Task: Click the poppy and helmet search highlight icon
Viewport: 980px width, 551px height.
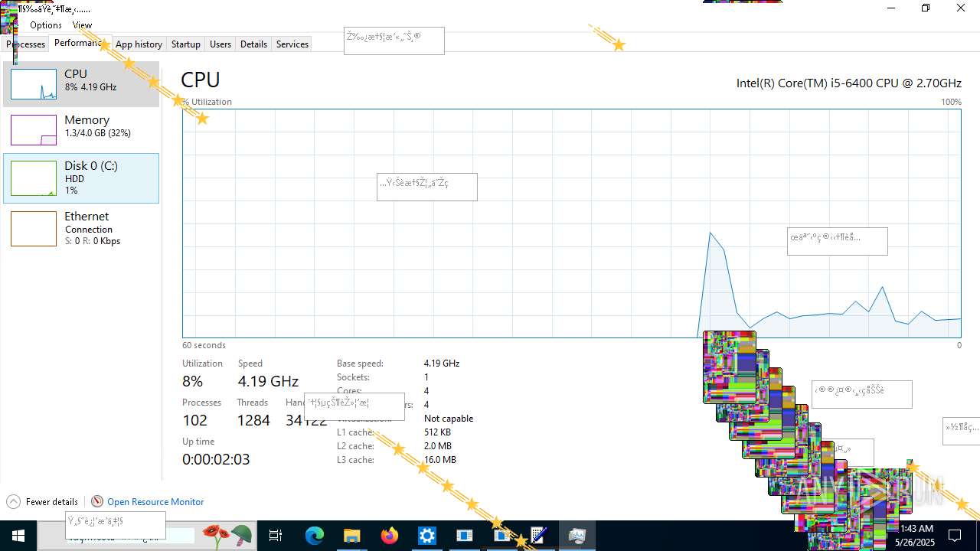Action: (227, 536)
